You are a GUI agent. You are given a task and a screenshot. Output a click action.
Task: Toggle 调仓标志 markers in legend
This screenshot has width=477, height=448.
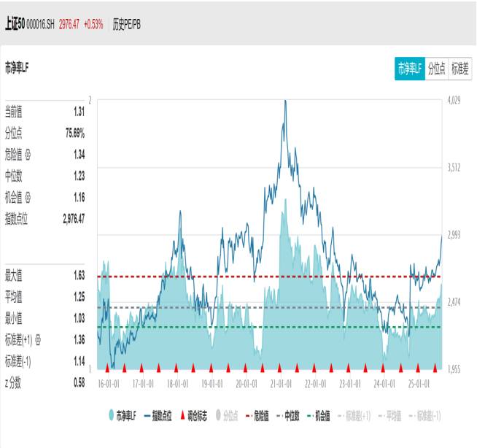point(193,415)
